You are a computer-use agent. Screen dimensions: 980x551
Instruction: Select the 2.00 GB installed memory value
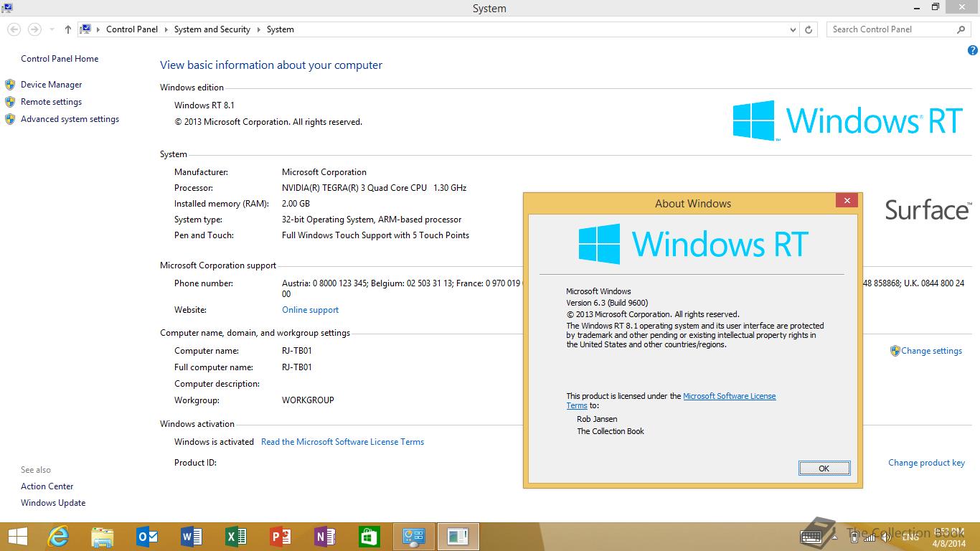pyautogui.click(x=296, y=204)
